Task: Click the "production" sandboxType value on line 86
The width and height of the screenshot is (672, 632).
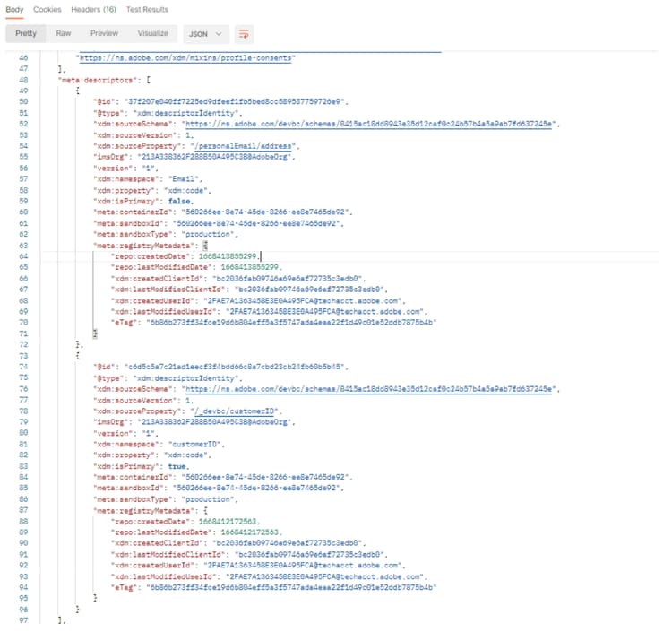Action: [x=208, y=499]
